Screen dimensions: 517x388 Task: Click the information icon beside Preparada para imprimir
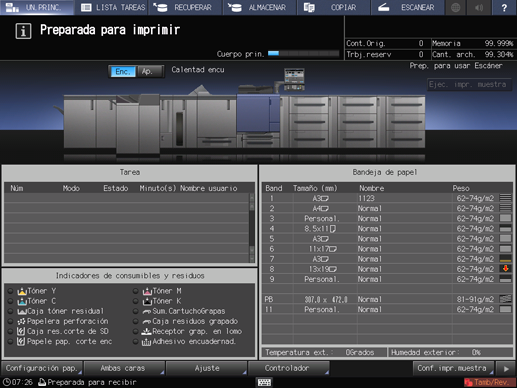[x=23, y=31]
